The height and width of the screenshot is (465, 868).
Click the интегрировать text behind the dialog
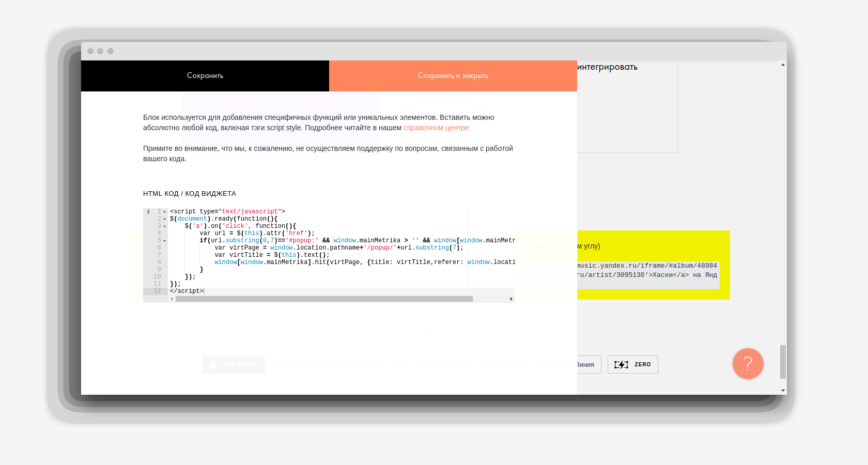pos(608,67)
